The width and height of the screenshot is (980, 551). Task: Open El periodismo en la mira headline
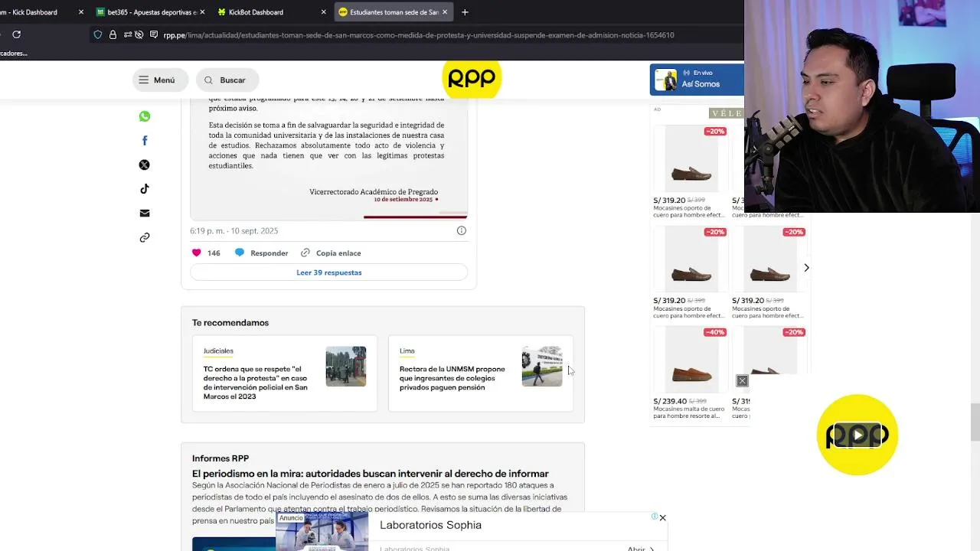[x=371, y=474]
